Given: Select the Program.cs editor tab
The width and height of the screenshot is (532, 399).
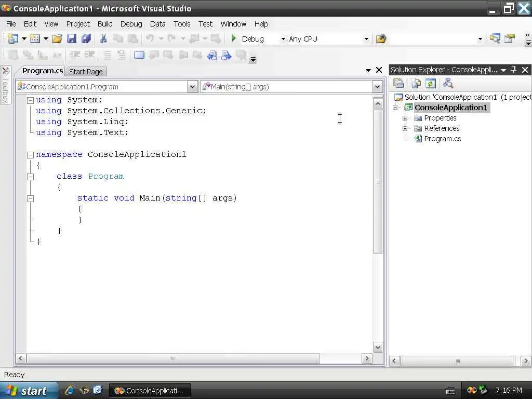Looking at the screenshot, I should (43, 71).
